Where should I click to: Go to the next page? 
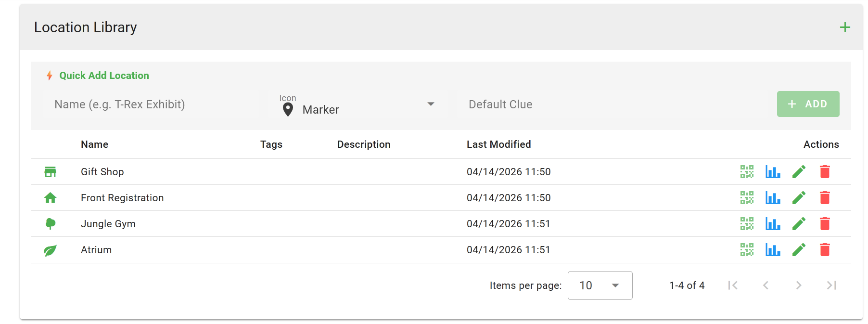799,285
